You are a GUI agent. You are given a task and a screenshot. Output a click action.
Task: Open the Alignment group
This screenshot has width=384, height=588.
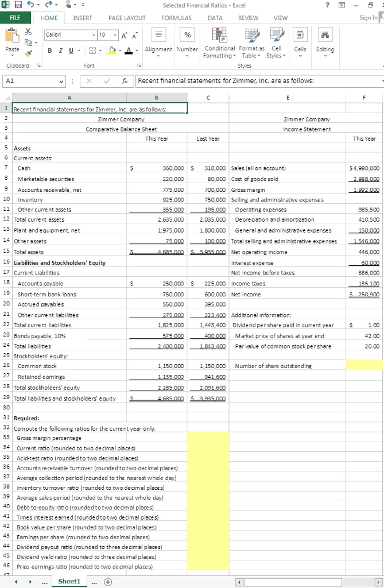(x=158, y=42)
